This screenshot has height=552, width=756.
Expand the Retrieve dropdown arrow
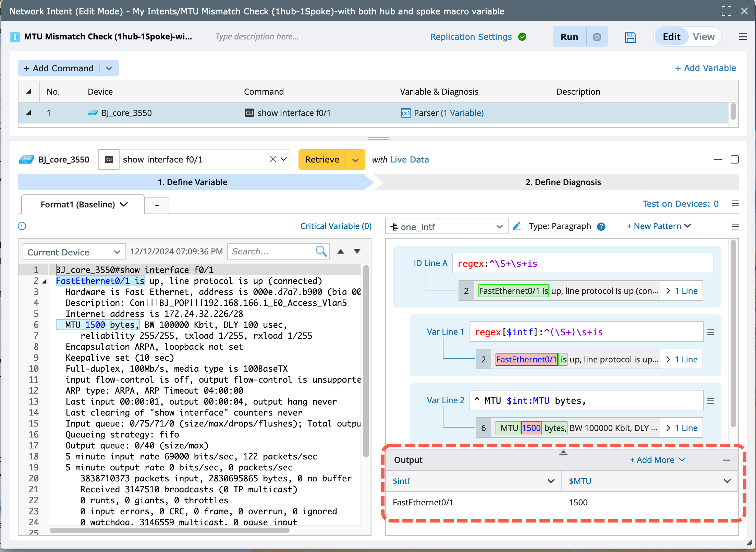355,160
